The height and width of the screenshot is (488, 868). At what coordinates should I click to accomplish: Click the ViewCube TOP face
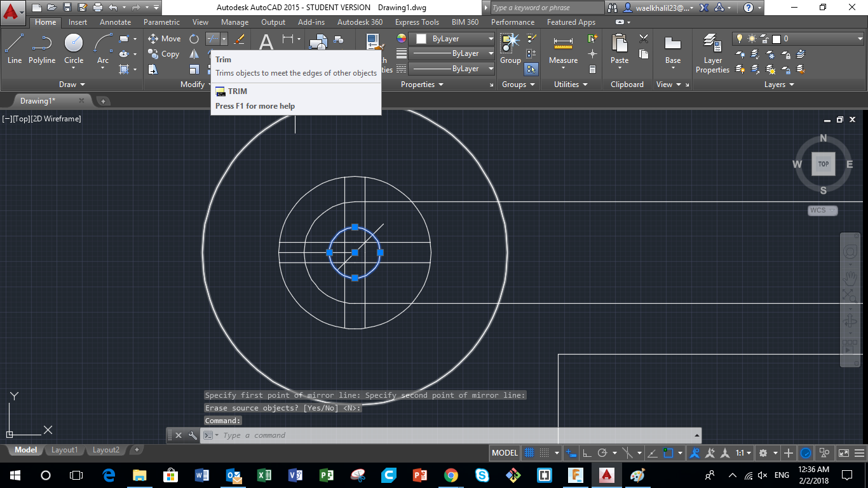(x=824, y=164)
